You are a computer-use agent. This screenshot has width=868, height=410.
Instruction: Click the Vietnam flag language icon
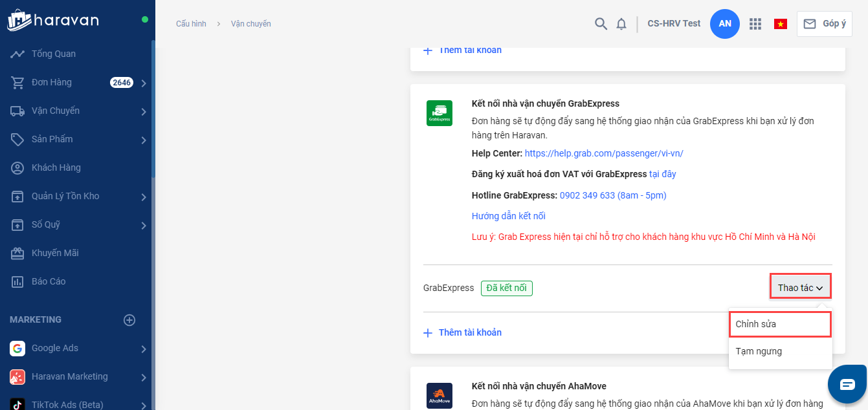(781, 24)
